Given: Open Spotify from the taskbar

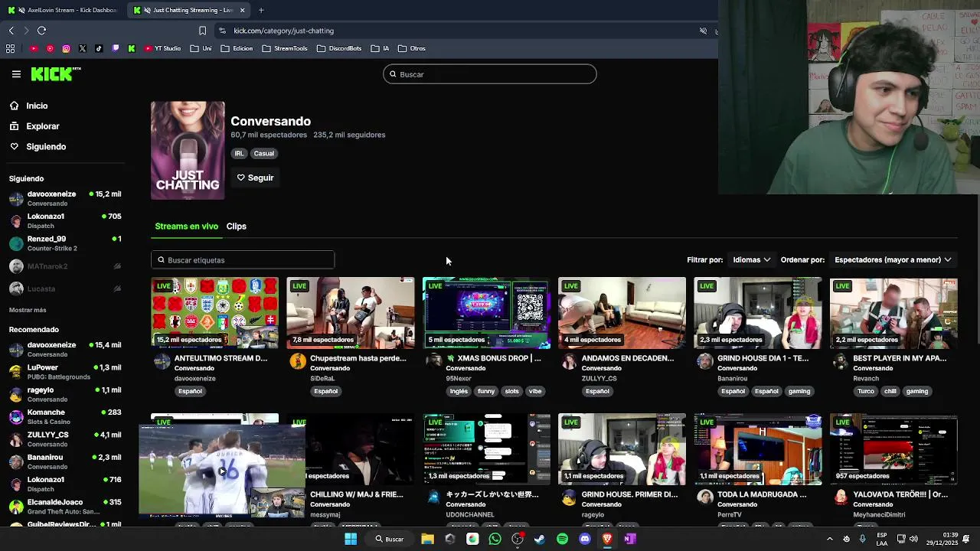Looking at the screenshot, I should click(x=563, y=539).
